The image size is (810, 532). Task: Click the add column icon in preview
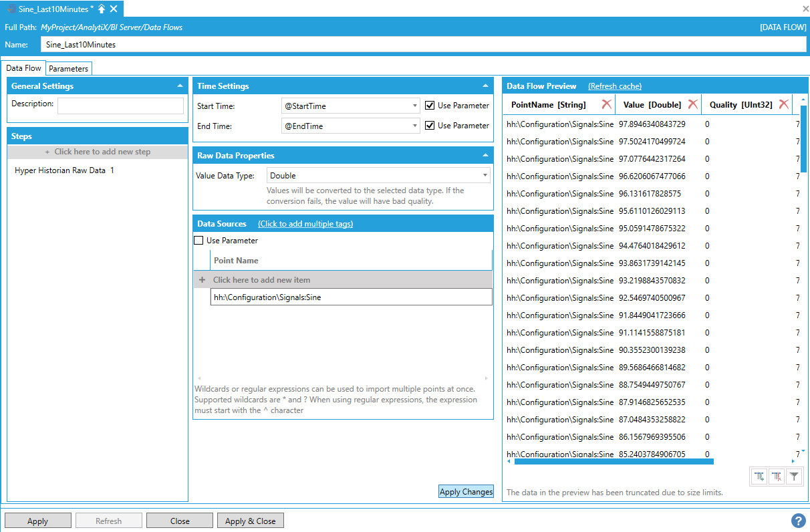[759, 477]
